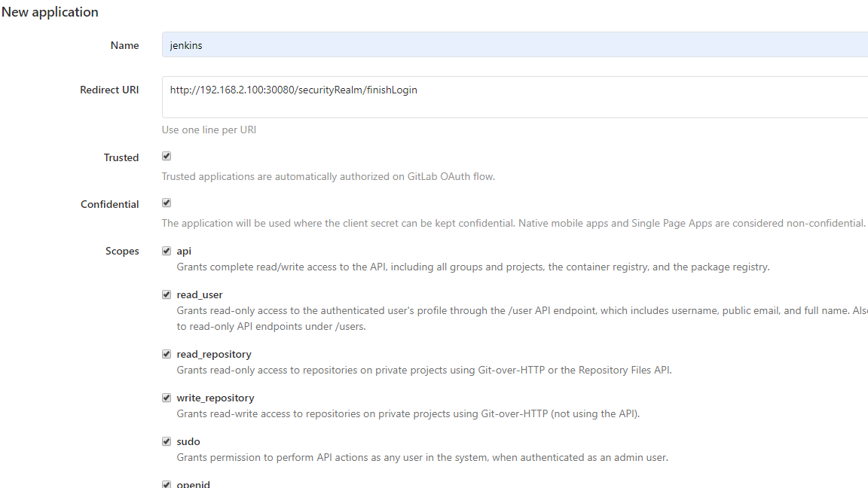Viewport: 868px width, 488px height.
Task: Toggle the openid scope checkbox
Action: click(167, 484)
